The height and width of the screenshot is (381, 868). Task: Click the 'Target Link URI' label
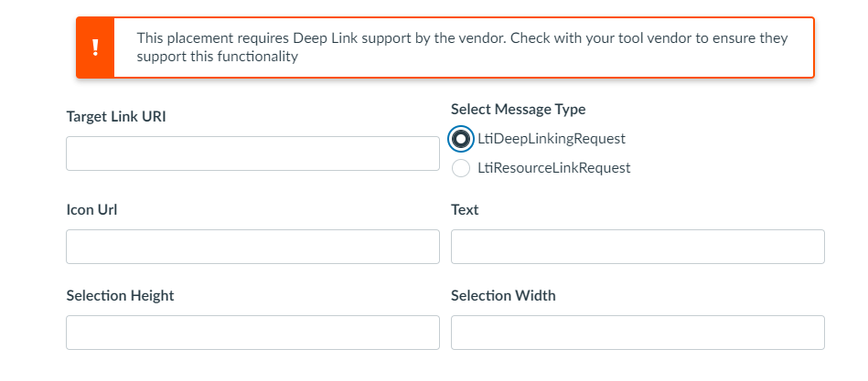(115, 117)
